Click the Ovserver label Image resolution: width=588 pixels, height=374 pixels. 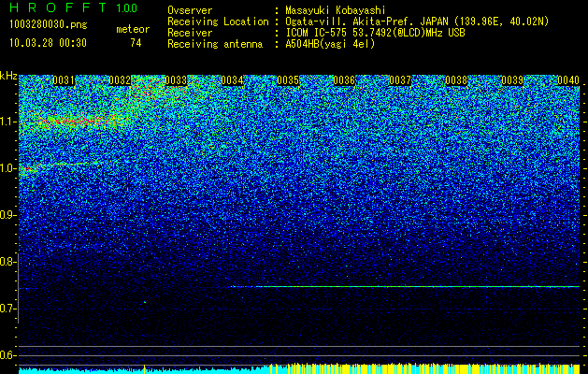190,10
